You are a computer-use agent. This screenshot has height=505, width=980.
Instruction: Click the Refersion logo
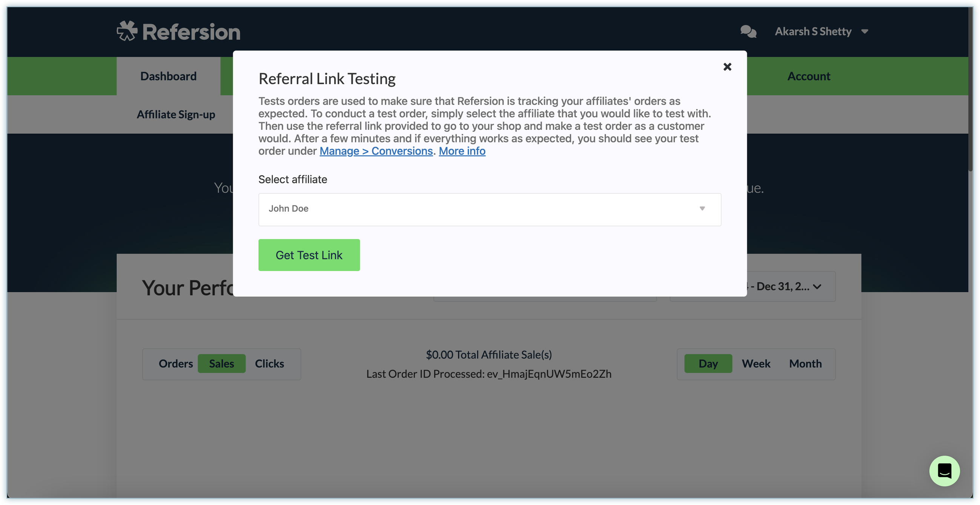[178, 32]
